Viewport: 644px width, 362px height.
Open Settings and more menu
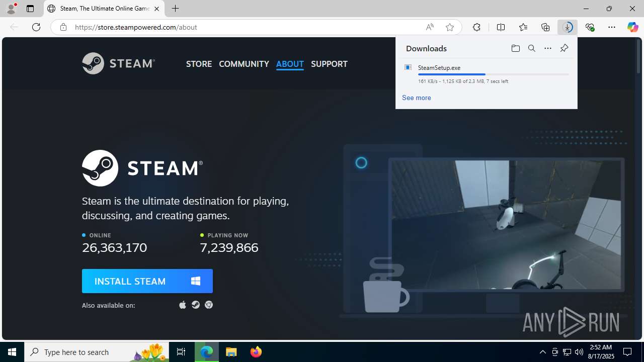[612, 27]
